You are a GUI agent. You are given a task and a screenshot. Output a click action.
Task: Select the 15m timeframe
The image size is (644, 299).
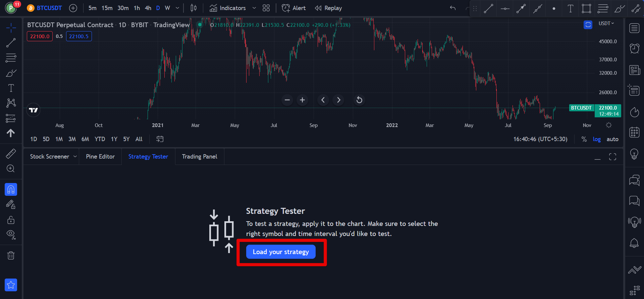pos(107,8)
